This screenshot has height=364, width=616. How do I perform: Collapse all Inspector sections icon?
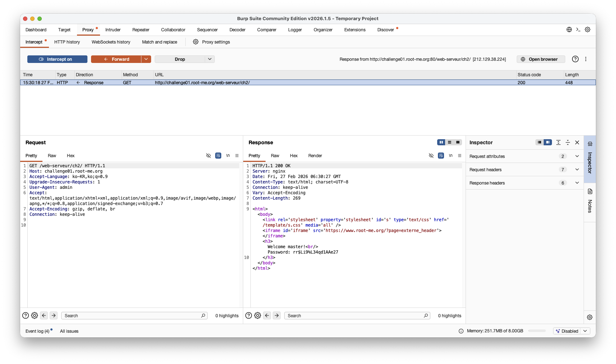point(568,142)
